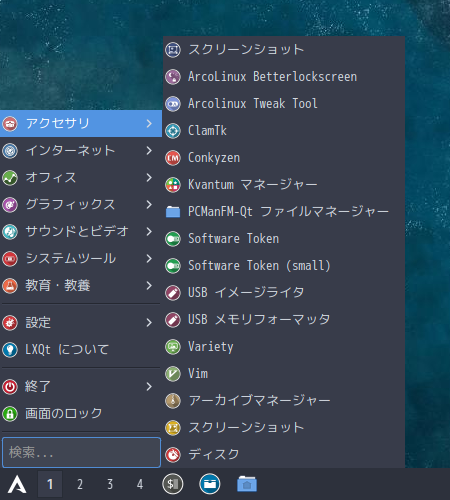450x500 pixels.
Task: Click the USB メモリフォーマッタ icon
Action: 173,320
